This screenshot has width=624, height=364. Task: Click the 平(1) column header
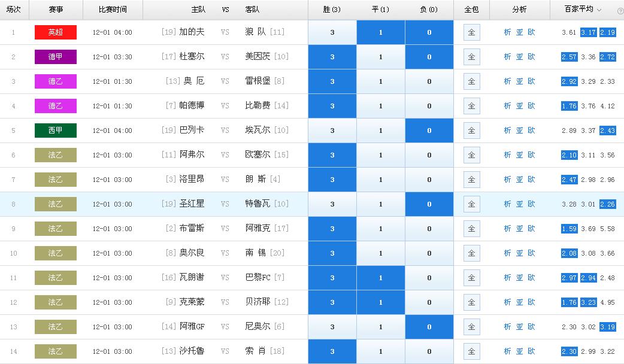coord(380,10)
